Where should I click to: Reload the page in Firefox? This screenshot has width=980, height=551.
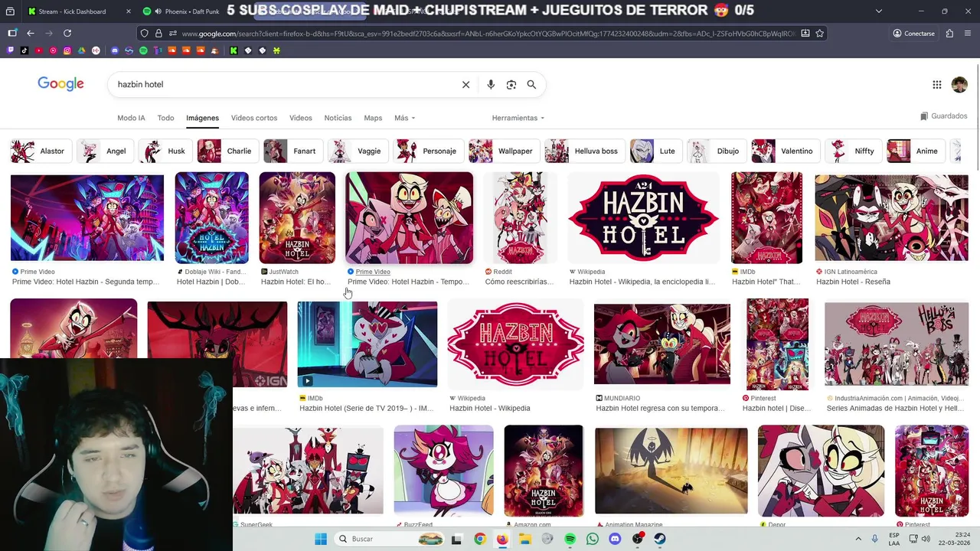[67, 34]
